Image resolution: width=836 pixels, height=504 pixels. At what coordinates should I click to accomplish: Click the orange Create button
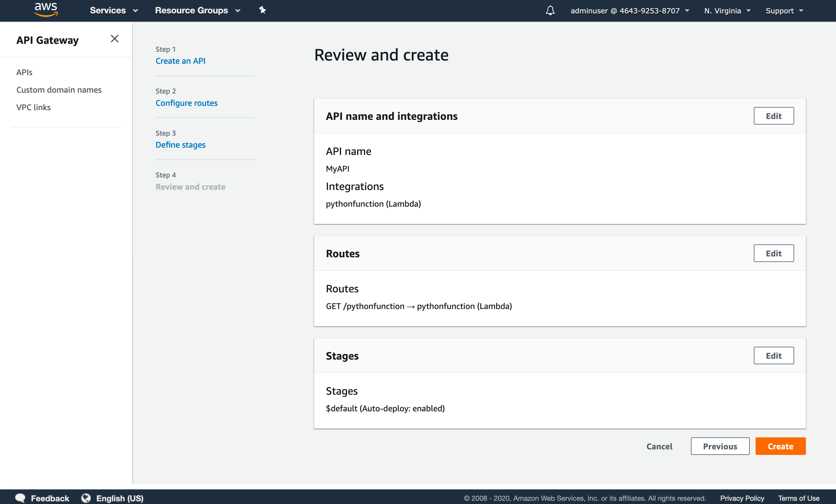click(x=780, y=446)
